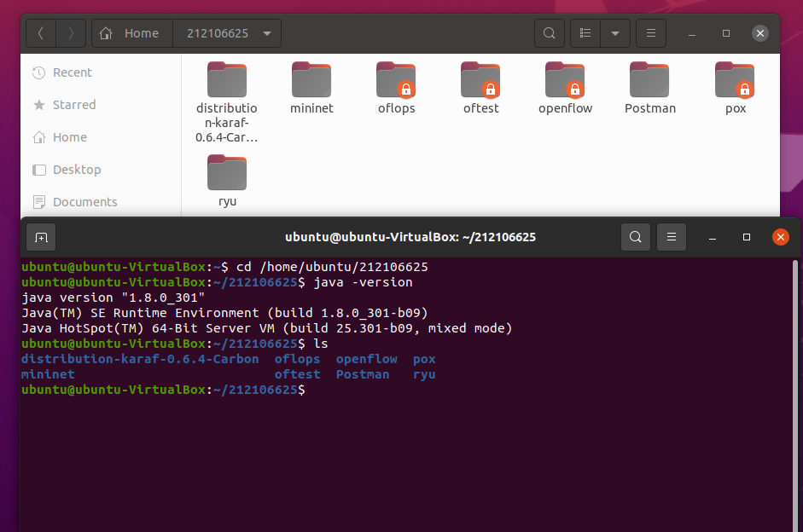This screenshot has width=803, height=532.
Task: Close the Files window
Action: point(760,33)
